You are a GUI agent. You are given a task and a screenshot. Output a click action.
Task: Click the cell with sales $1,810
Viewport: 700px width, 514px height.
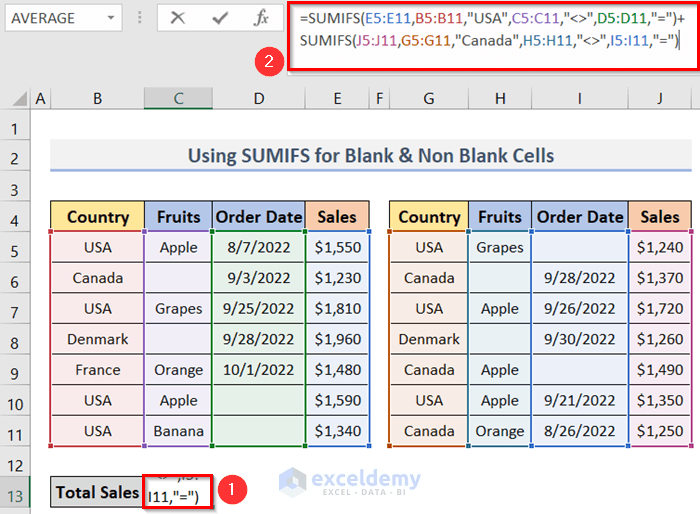[x=338, y=308]
